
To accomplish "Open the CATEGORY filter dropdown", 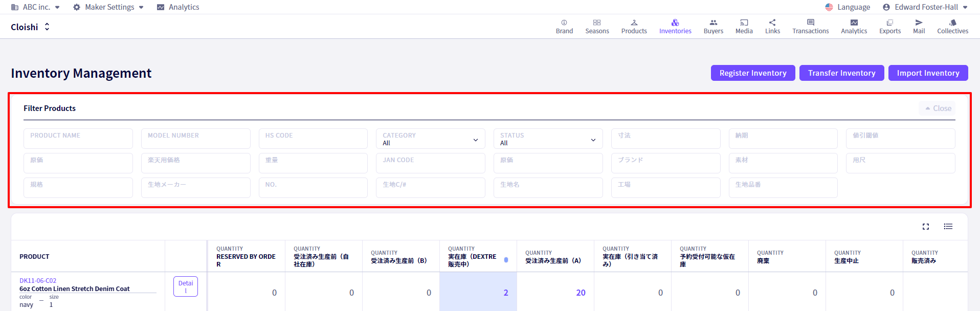I will click(431, 139).
